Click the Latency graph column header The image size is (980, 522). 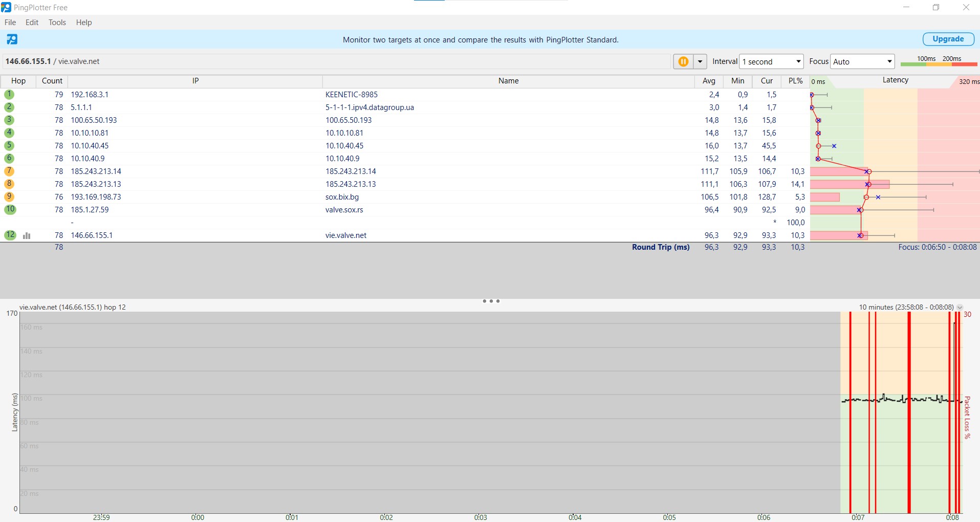click(x=895, y=80)
